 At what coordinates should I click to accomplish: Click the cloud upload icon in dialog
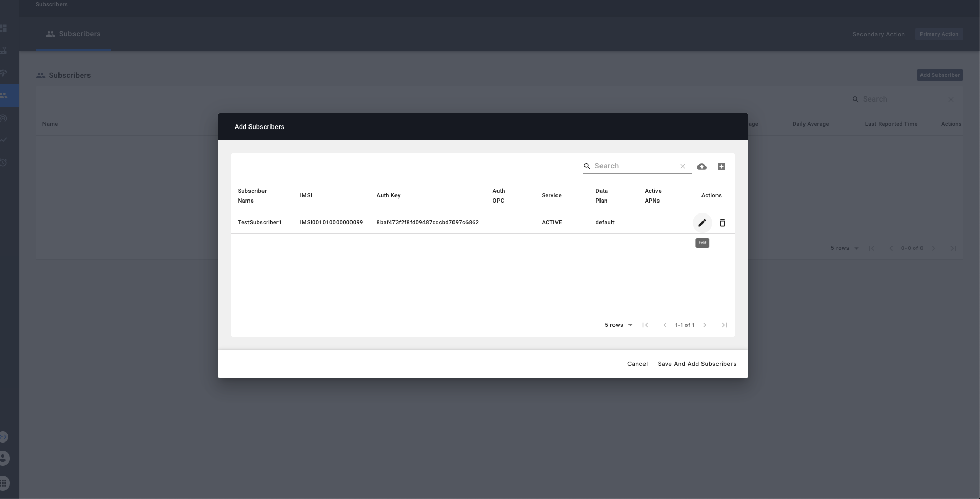[701, 166]
